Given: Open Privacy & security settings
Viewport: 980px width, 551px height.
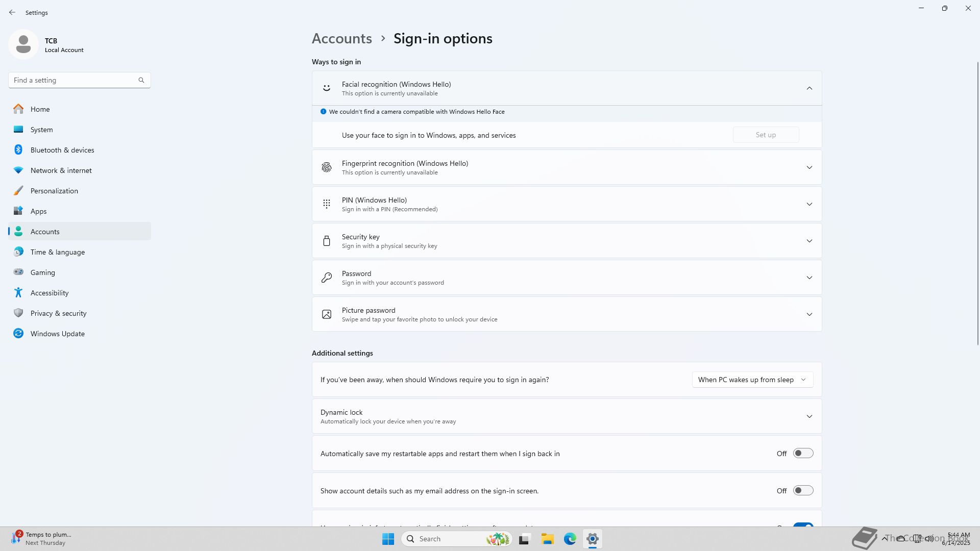Looking at the screenshot, I should click(x=58, y=313).
